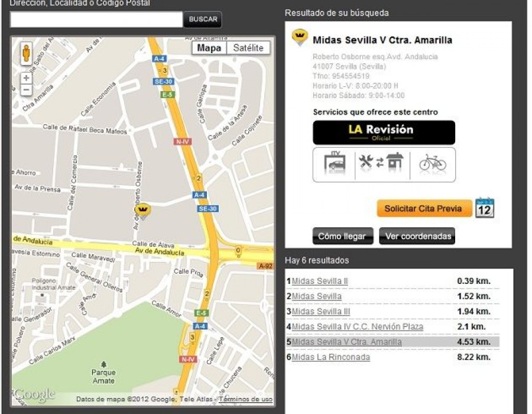Select the ITV car inspection service icon
The width and height of the screenshot is (532, 414).
click(335, 163)
